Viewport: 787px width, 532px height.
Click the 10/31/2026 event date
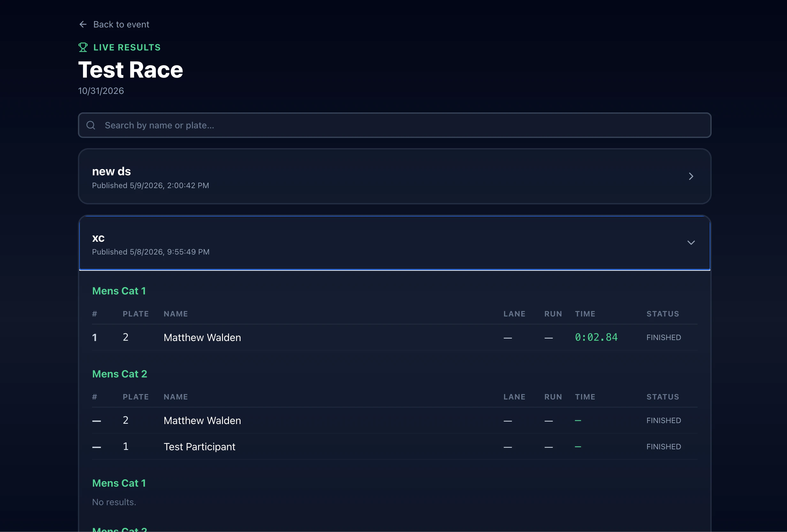[101, 91]
